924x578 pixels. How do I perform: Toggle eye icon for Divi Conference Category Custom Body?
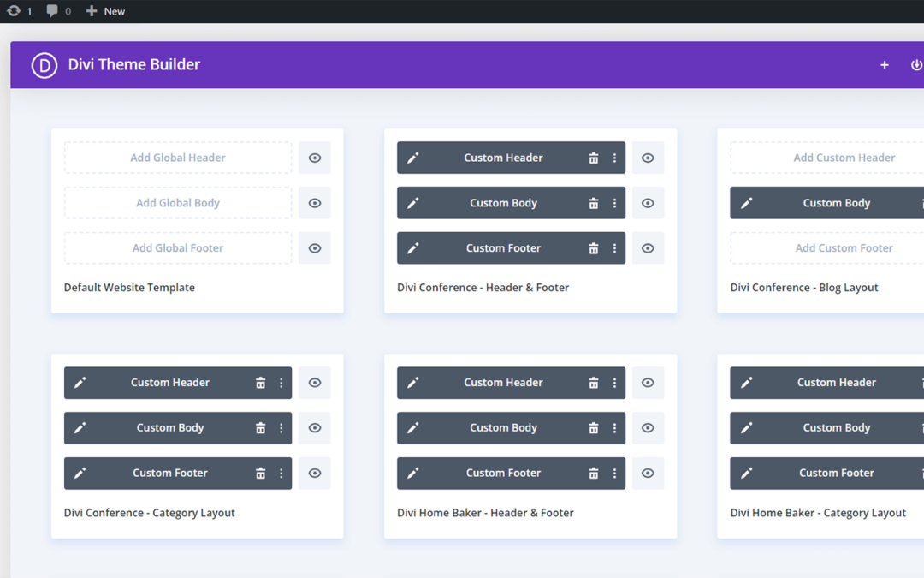pos(315,428)
